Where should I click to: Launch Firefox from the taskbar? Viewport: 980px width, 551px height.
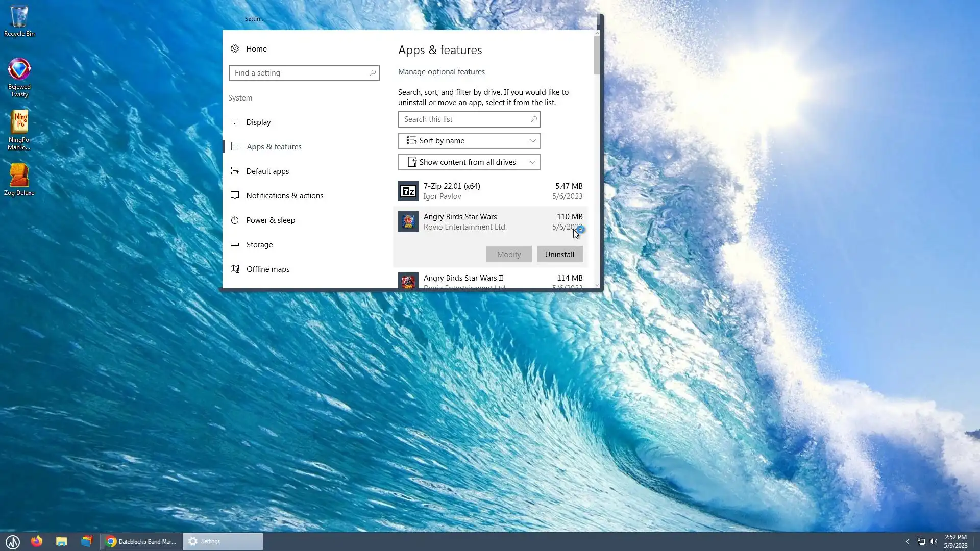(x=36, y=541)
